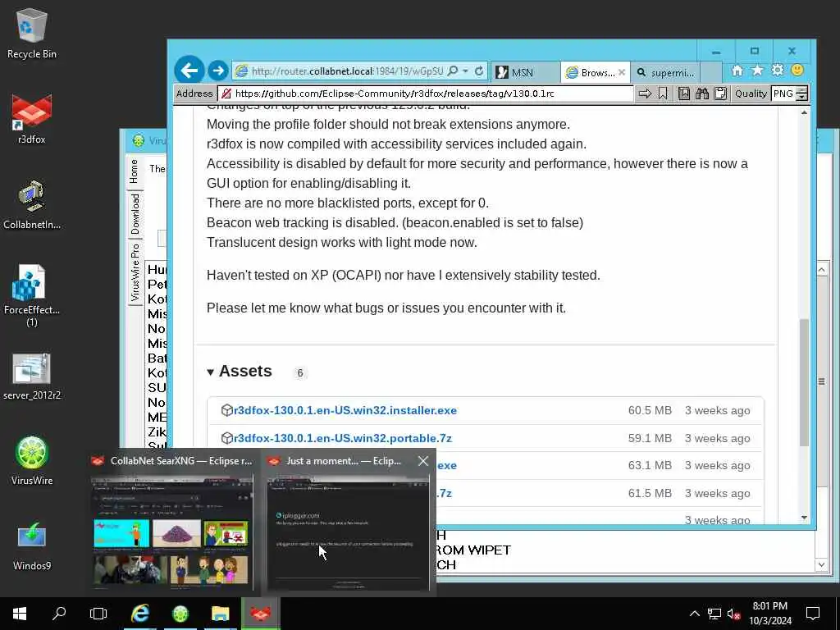Open IE Favorites star
This screenshot has width=840, height=630.
757,71
